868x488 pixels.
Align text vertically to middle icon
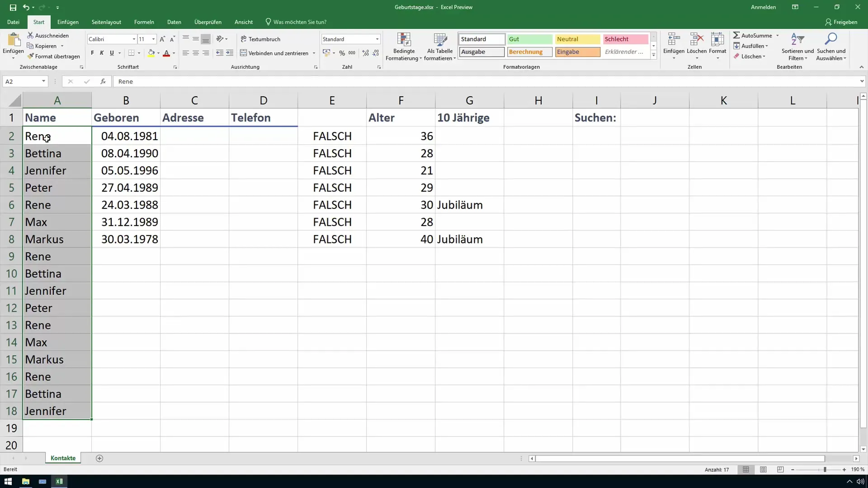(196, 39)
